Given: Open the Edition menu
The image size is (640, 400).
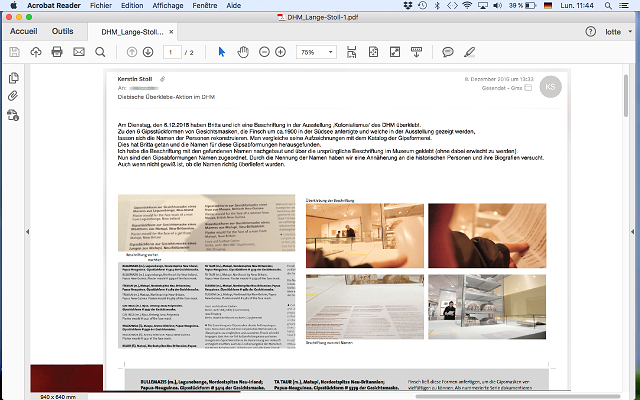Looking at the screenshot, I should (132, 5).
